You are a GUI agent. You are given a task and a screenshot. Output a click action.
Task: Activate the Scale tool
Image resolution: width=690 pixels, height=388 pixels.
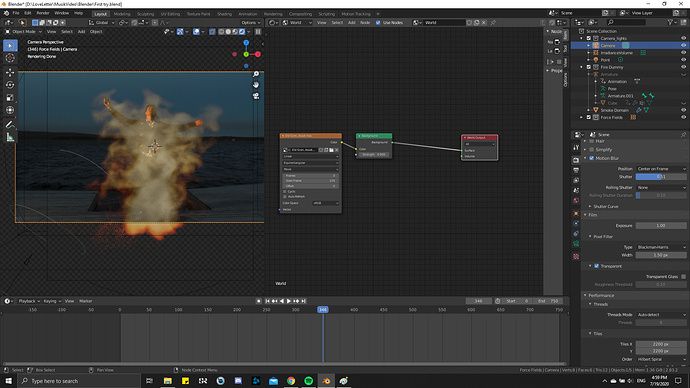[x=10, y=98]
